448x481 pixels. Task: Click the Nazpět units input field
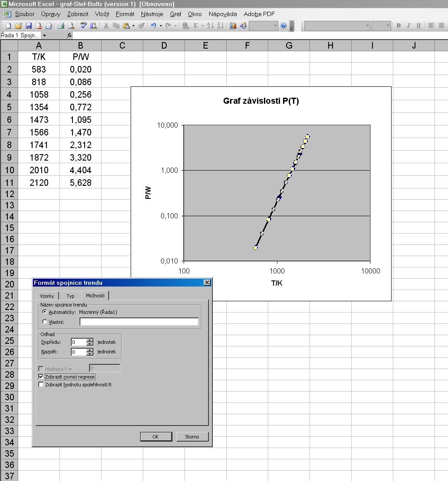tap(79, 352)
